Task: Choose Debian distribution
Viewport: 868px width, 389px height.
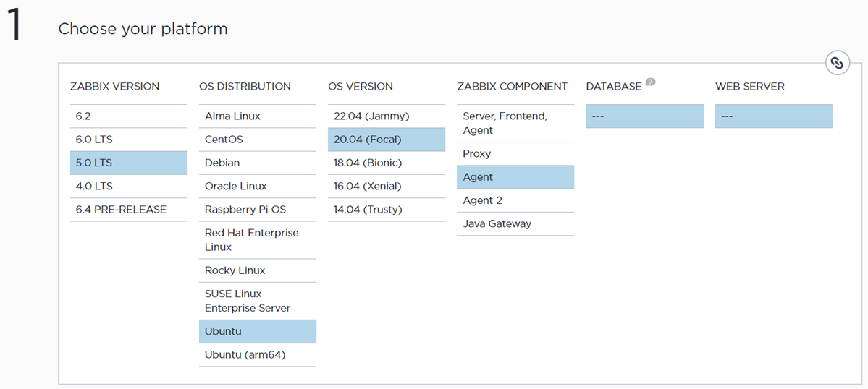Action: tap(258, 163)
